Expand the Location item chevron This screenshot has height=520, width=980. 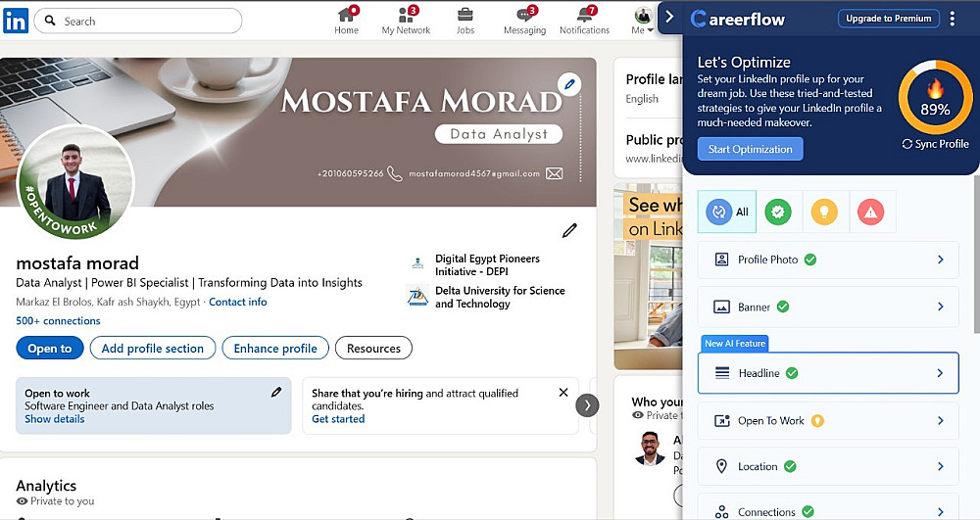point(940,466)
